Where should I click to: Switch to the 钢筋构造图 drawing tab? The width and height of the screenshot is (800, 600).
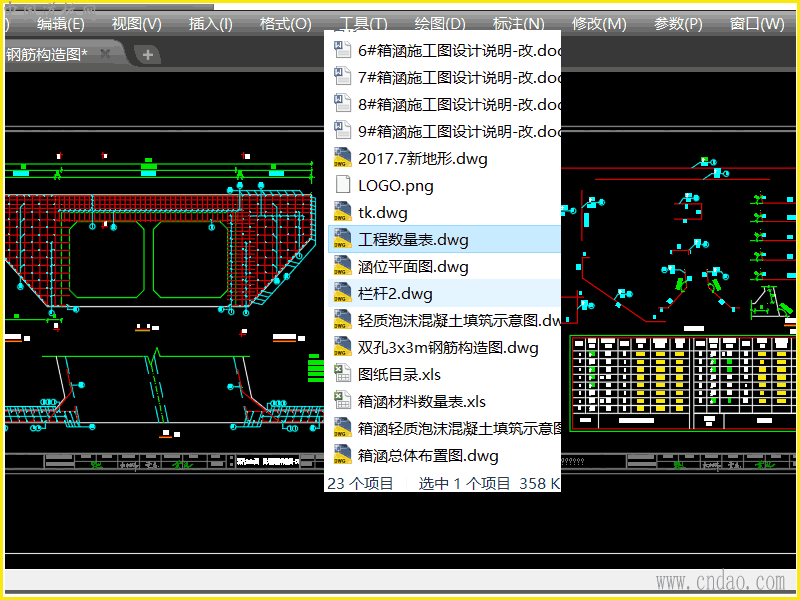pyautogui.click(x=48, y=54)
